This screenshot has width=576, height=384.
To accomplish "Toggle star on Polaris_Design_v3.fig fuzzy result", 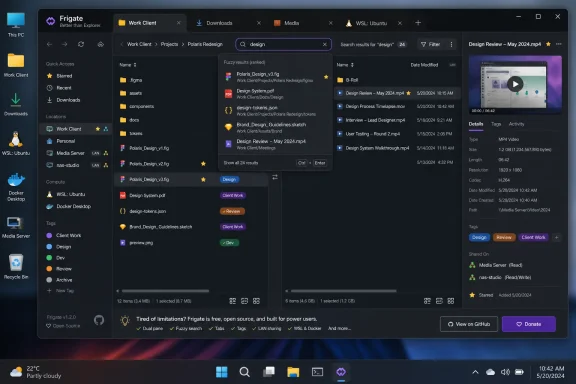I will [x=326, y=77].
